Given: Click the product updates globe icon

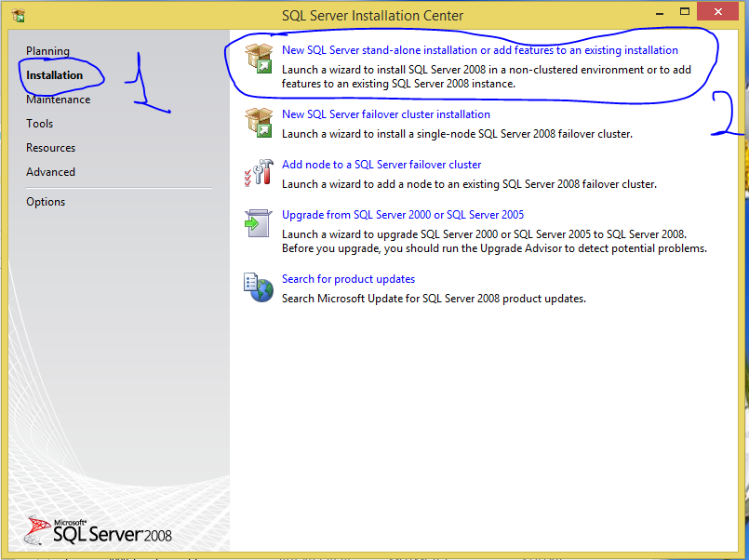Looking at the screenshot, I should 259,287.
